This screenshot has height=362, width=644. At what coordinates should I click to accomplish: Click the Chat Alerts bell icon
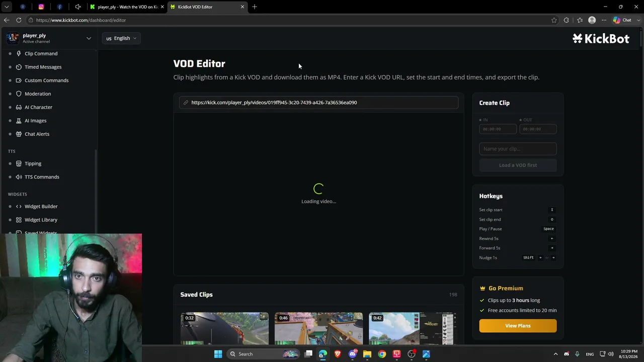point(19,134)
